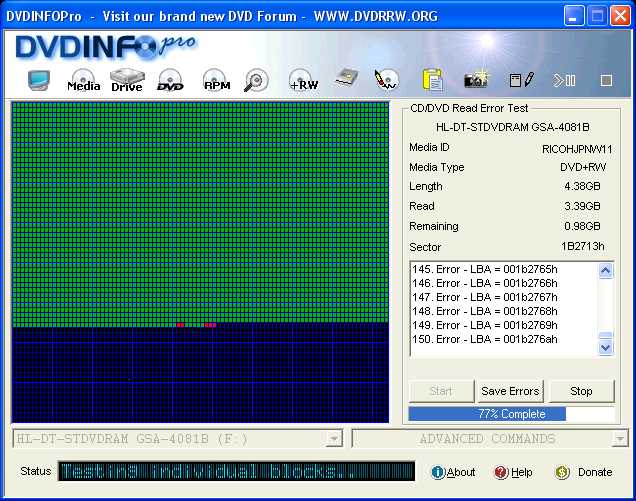Open the About link
Viewport: 636px width, 501px height.
pos(461,472)
